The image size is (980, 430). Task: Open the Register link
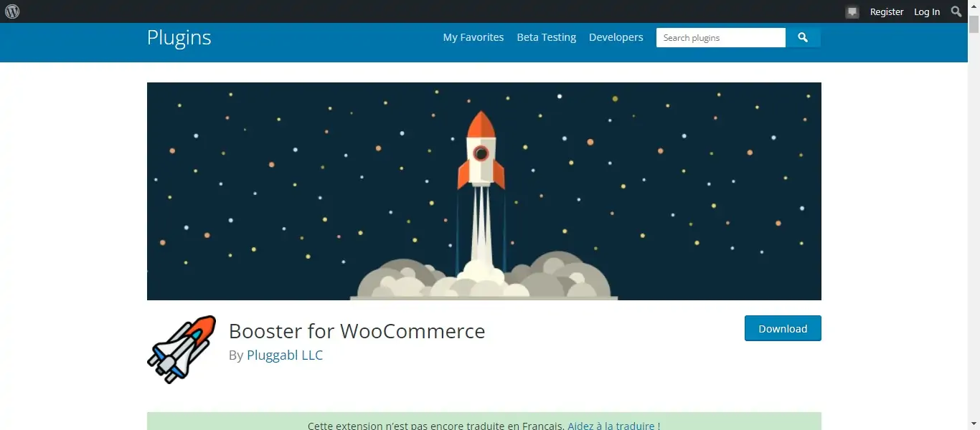click(x=887, y=12)
